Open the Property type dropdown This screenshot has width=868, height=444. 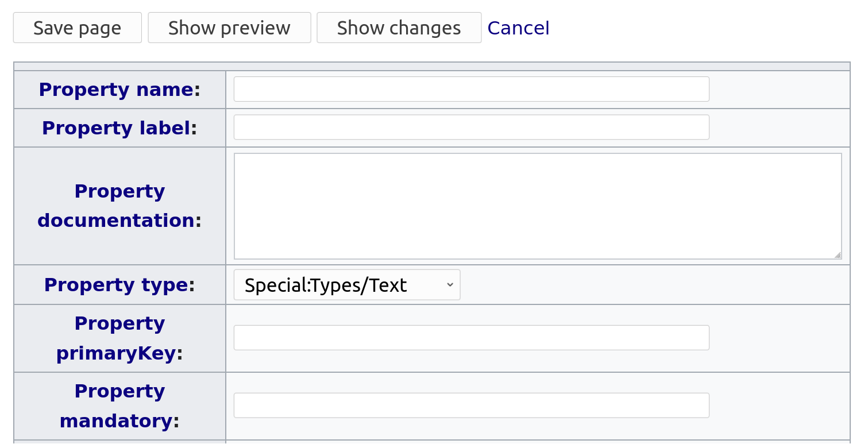tap(346, 284)
